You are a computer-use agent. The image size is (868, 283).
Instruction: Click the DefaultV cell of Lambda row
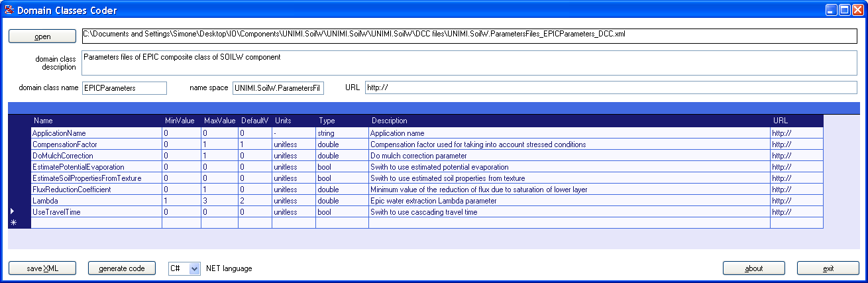(255, 201)
